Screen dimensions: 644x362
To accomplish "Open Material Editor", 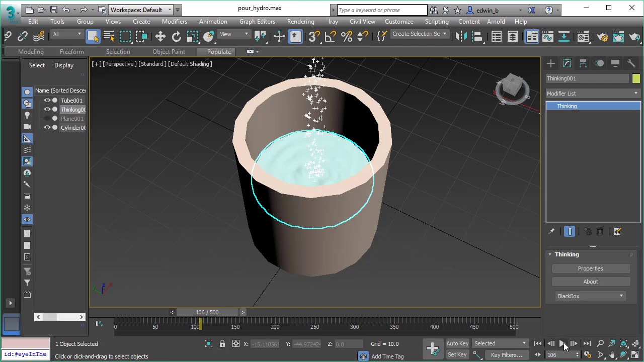I will (x=583, y=36).
